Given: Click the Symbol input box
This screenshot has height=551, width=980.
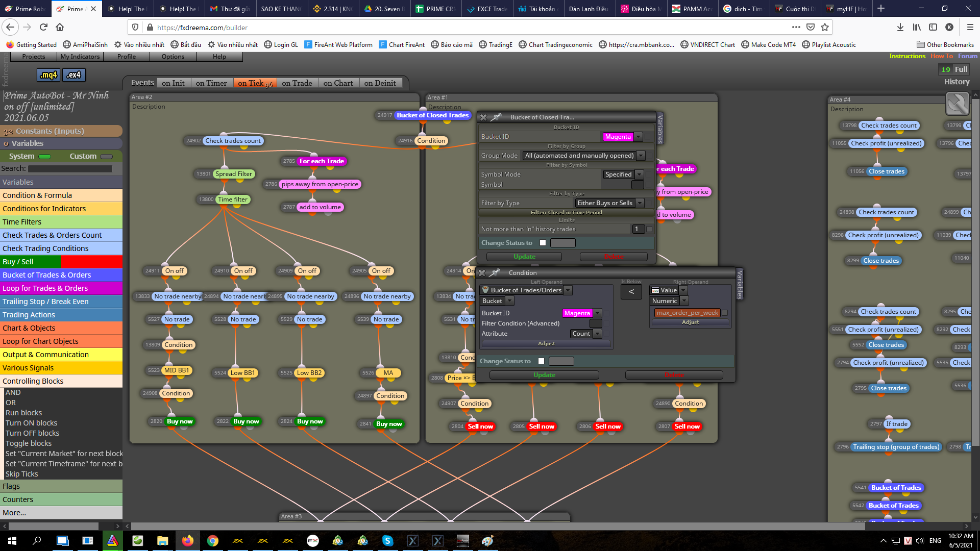Looking at the screenshot, I should click(638, 185).
